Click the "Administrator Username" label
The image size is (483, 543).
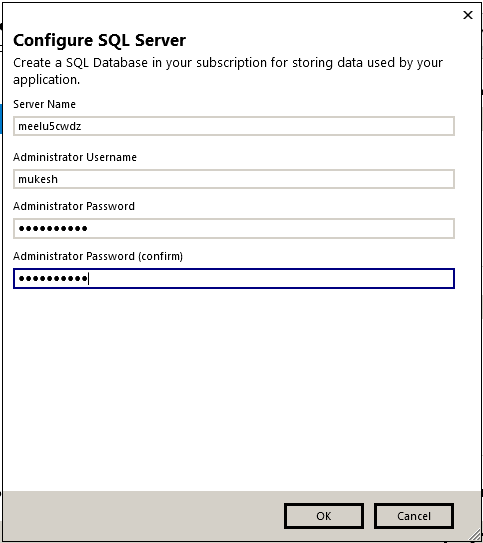pyautogui.click(x=75, y=157)
